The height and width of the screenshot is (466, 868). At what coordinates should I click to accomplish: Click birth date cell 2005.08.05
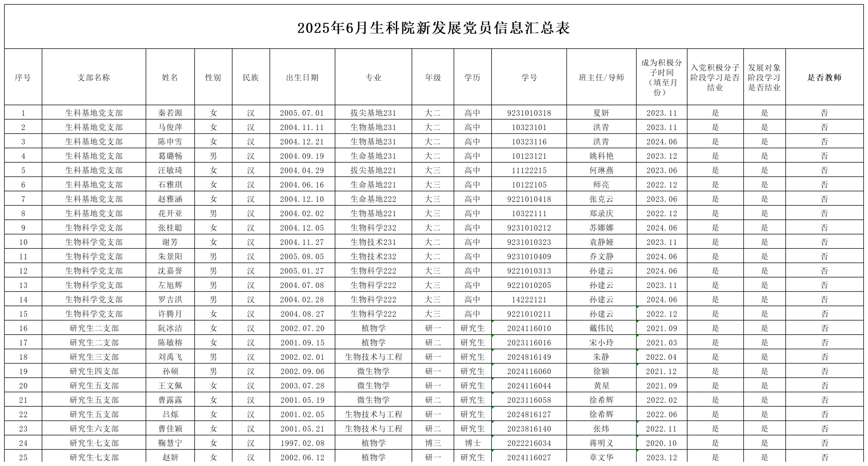pos(302,257)
